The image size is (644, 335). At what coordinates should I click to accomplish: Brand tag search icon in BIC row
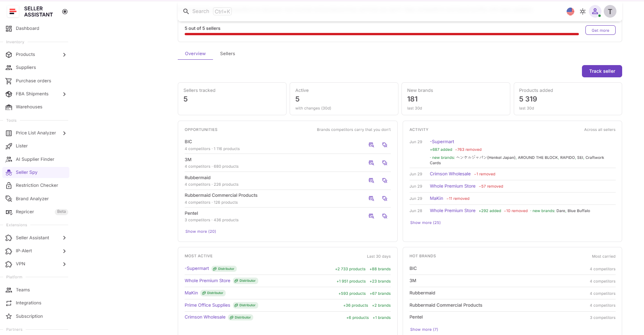(385, 145)
